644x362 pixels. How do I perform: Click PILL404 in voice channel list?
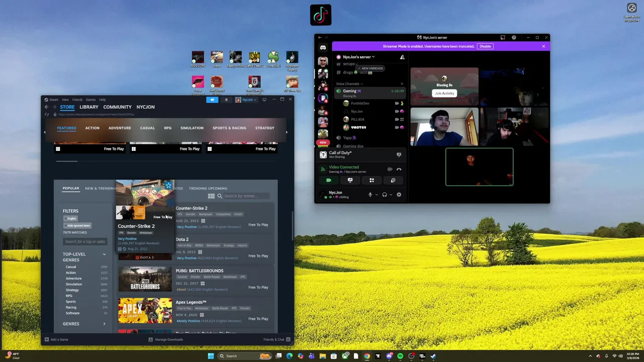[x=357, y=119]
